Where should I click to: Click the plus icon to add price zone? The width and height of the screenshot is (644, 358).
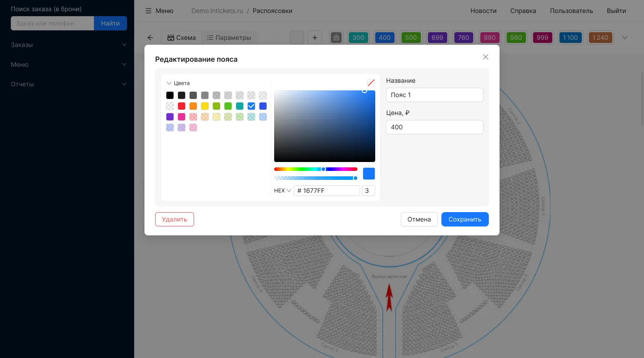[315, 38]
